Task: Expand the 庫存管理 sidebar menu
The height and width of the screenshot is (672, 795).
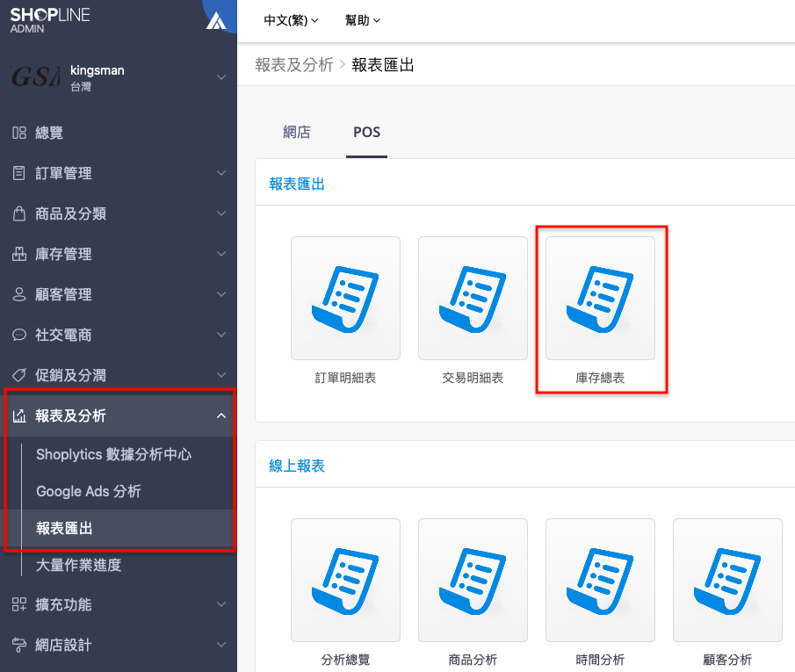Action: [118, 254]
